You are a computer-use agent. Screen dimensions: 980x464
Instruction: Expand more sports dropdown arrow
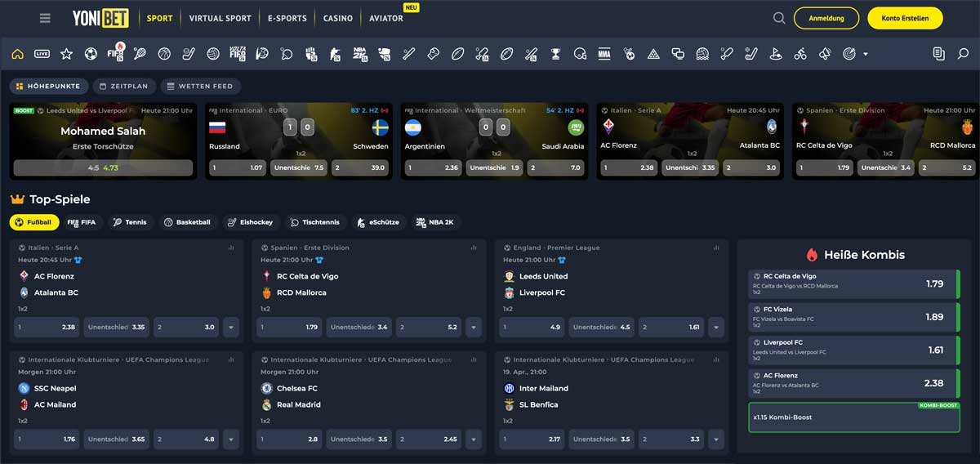866,55
